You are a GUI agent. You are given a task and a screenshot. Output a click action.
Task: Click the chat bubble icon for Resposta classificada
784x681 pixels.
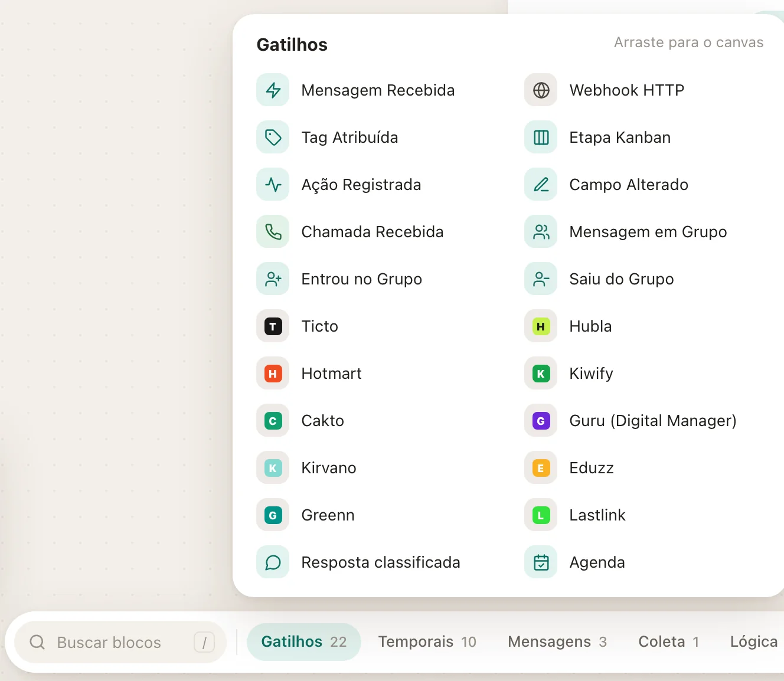pos(273,562)
